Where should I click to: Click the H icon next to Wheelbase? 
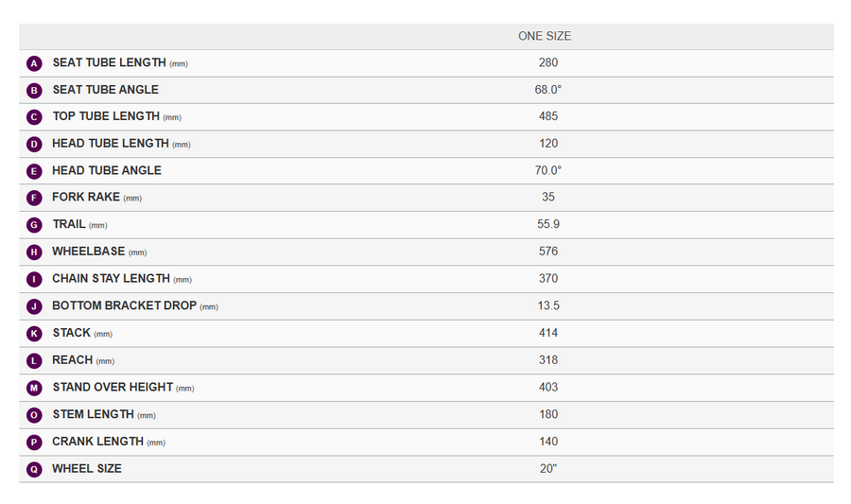click(34, 252)
